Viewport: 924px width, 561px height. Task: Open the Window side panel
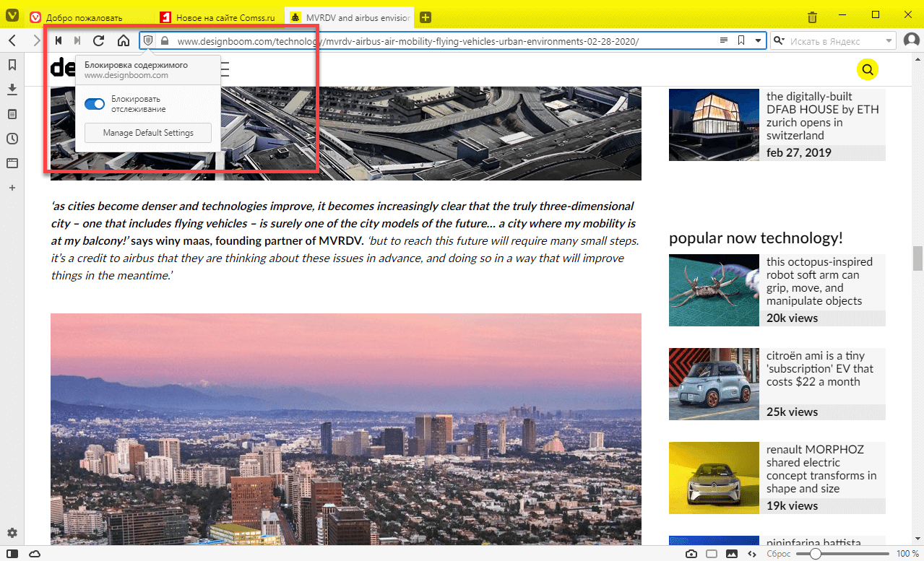tap(12, 163)
